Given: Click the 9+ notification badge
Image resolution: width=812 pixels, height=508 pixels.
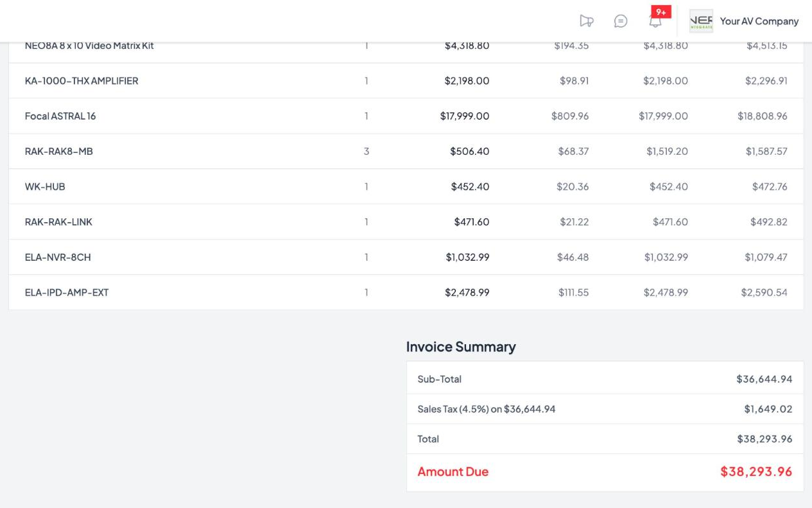Looking at the screenshot, I should [661, 12].
